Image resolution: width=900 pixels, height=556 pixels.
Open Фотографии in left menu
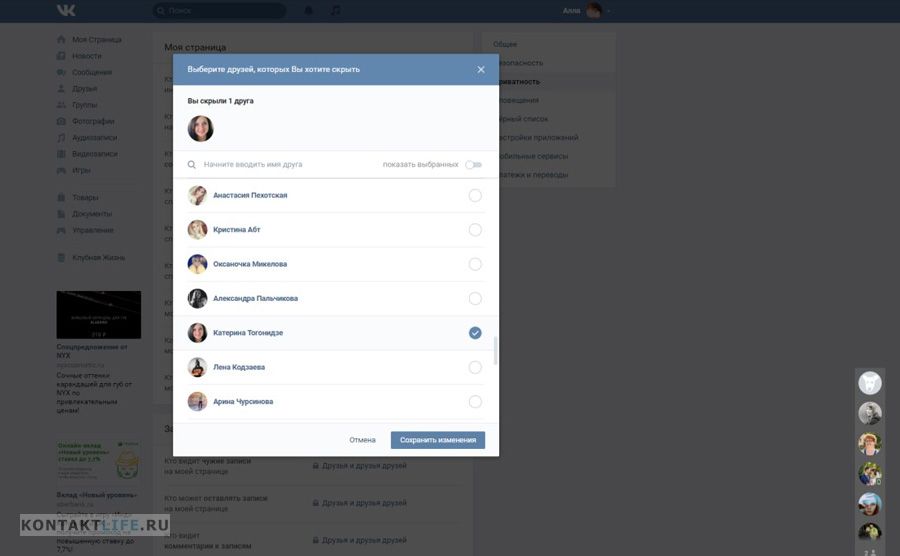(x=93, y=121)
